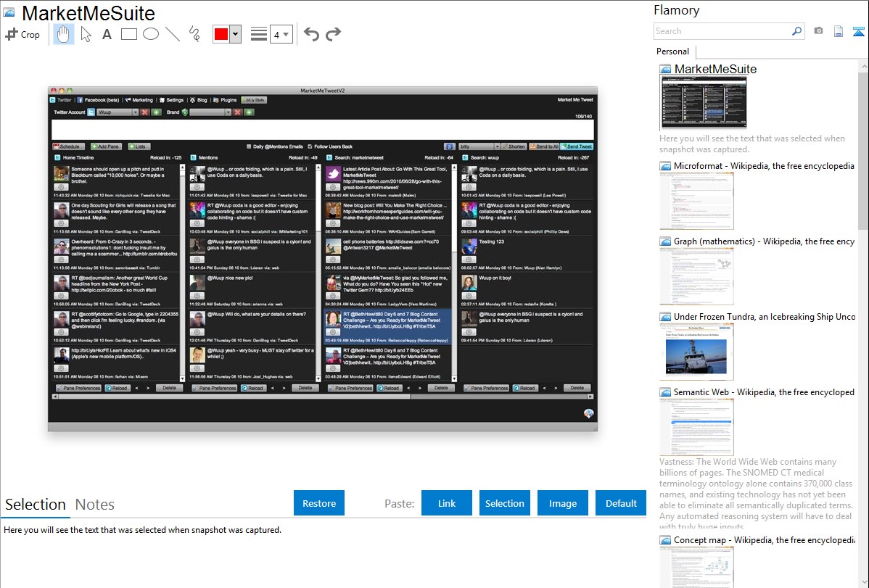Click the Search input field
Image resolution: width=869 pixels, height=588 pixels.
coord(722,31)
